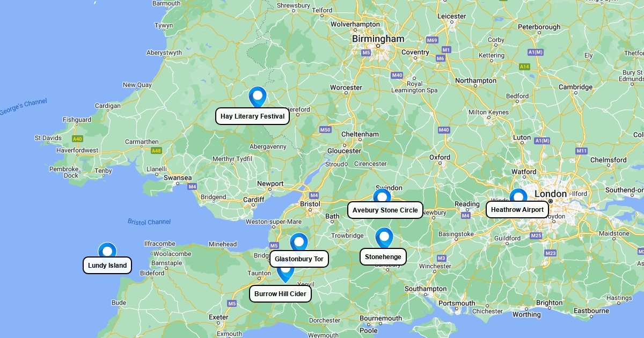Open the Heathrow Airport label
The image size is (644, 338).
tap(517, 210)
